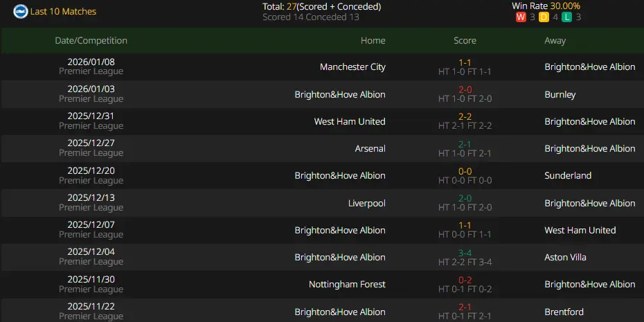Open the Aston Villa team link
Viewport: 644px width, 322px height.
click(565, 257)
